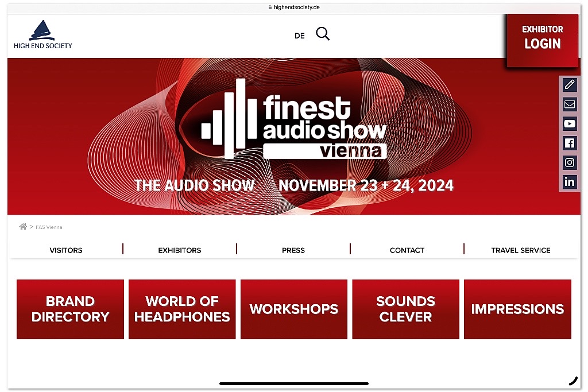Open the Sounds Clever tile
588x392 pixels.
click(405, 309)
